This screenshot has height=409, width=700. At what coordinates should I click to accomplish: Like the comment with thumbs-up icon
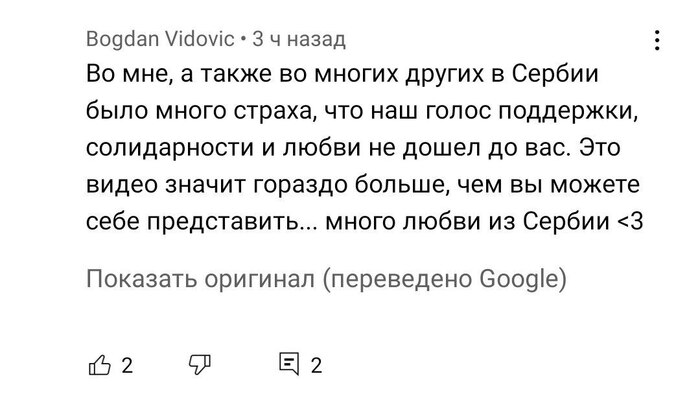pyautogui.click(x=99, y=364)
